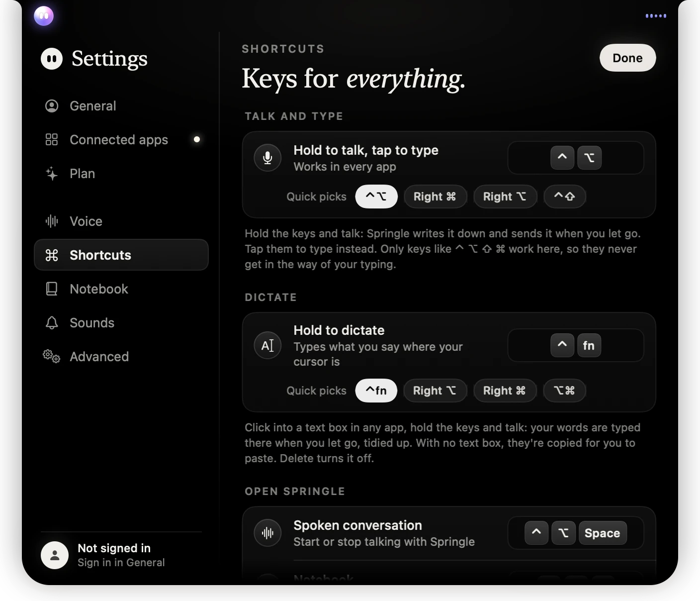Click the avatar icon next to Not signed in

pyautogui.click(x=55, y=555)
